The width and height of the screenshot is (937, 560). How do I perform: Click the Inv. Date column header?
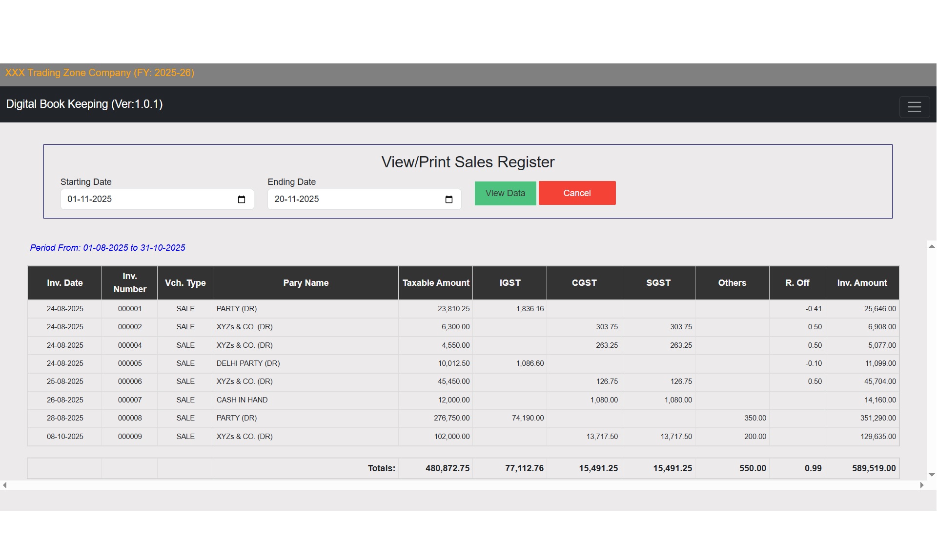[64, 283]
